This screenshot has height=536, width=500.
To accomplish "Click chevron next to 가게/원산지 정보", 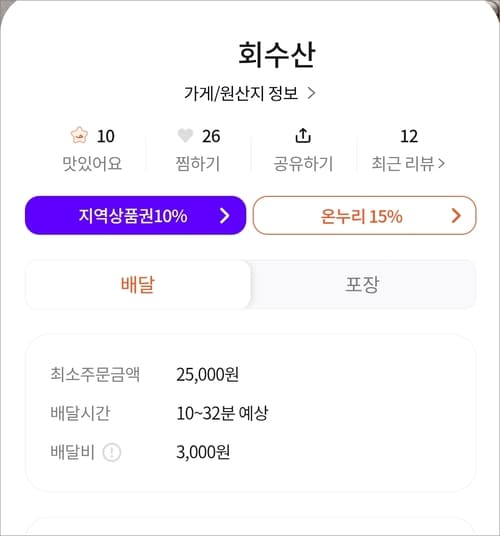I will coord(311,93).
